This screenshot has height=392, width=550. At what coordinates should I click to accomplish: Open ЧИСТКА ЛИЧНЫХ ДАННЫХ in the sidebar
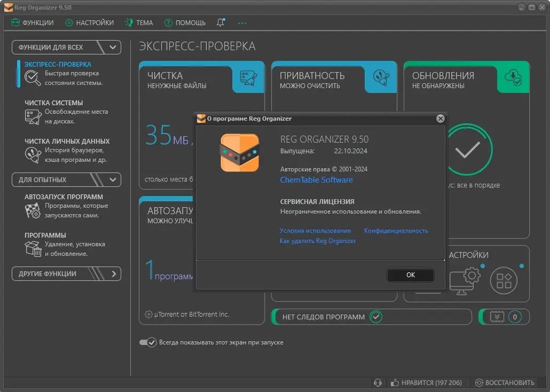(x=67, y=141)
